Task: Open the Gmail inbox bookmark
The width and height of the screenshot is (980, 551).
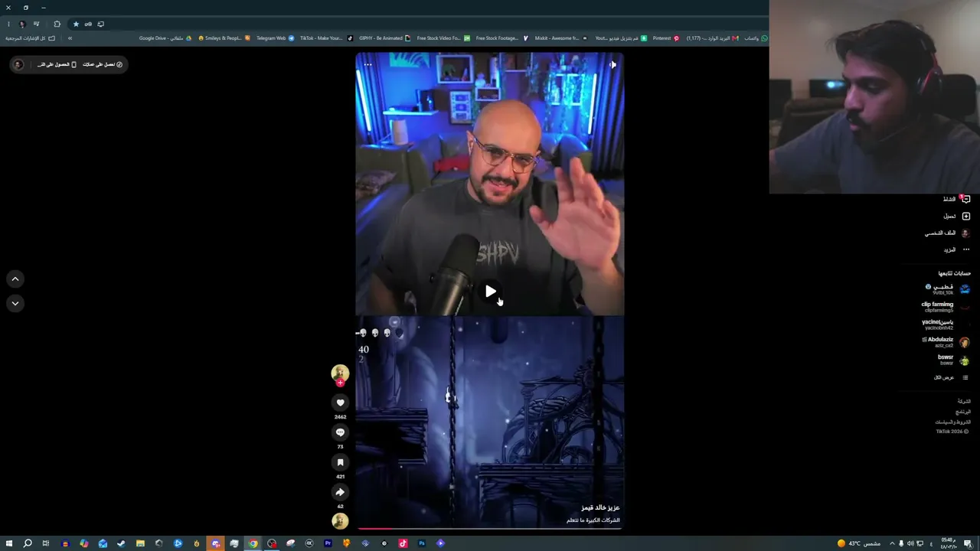Action: coord(712,38)
